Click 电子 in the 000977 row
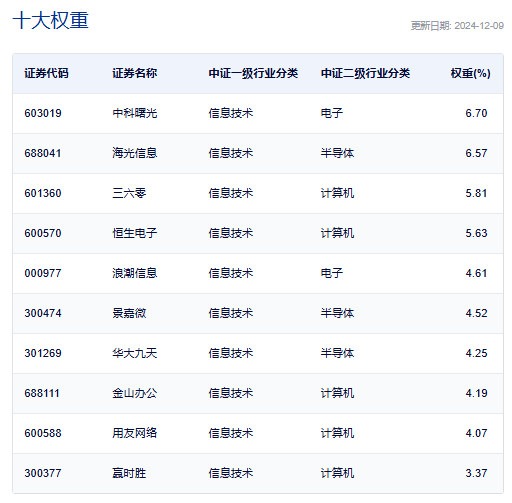 332,273
